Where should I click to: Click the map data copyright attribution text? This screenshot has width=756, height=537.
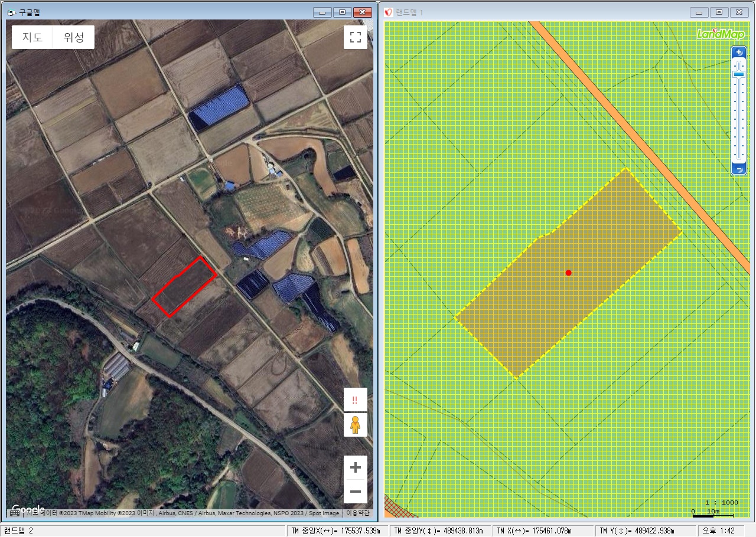(183, 513)
